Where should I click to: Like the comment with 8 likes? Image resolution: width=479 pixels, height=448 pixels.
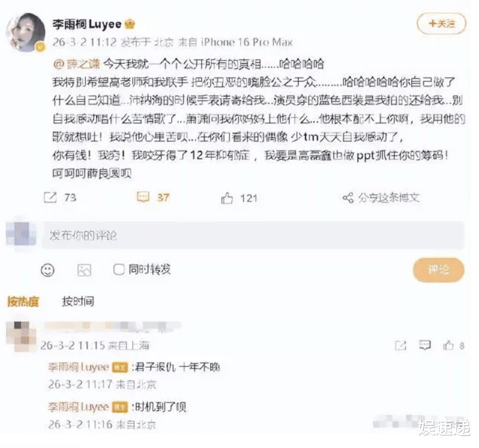(448, 345)
